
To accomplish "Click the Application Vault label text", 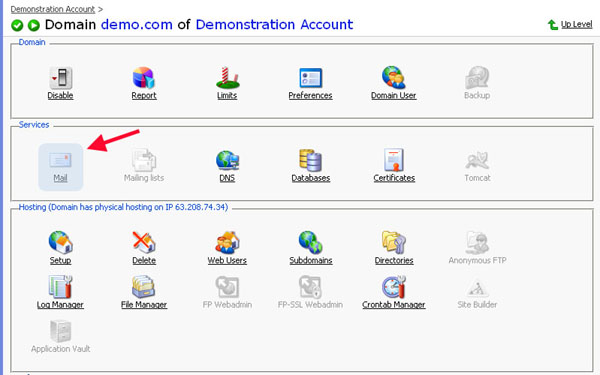I will point(60,349).
